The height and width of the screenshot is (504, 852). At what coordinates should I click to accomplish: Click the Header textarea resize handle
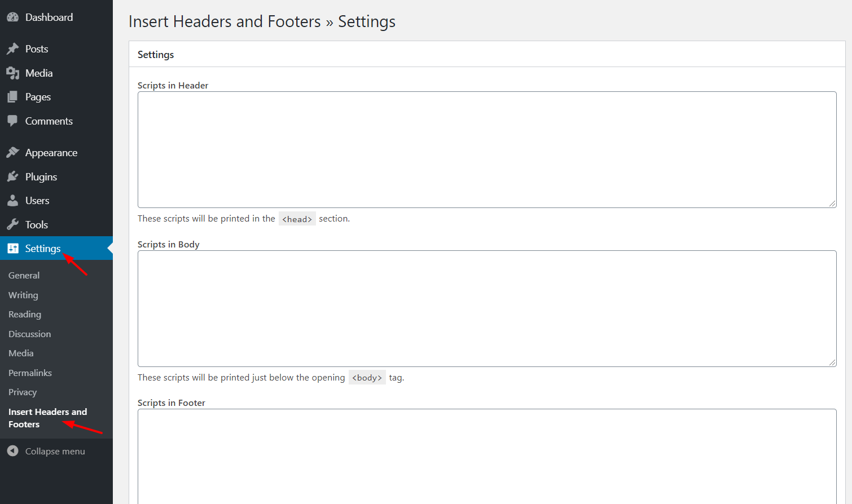pos(832,204)
